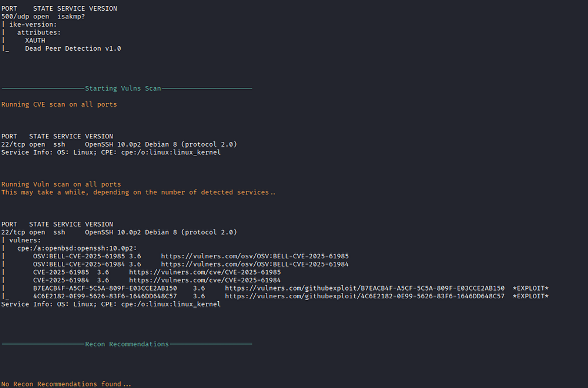Click the PORT STATE header above the 500/udp line
The image size is (588, 388).
59,8
